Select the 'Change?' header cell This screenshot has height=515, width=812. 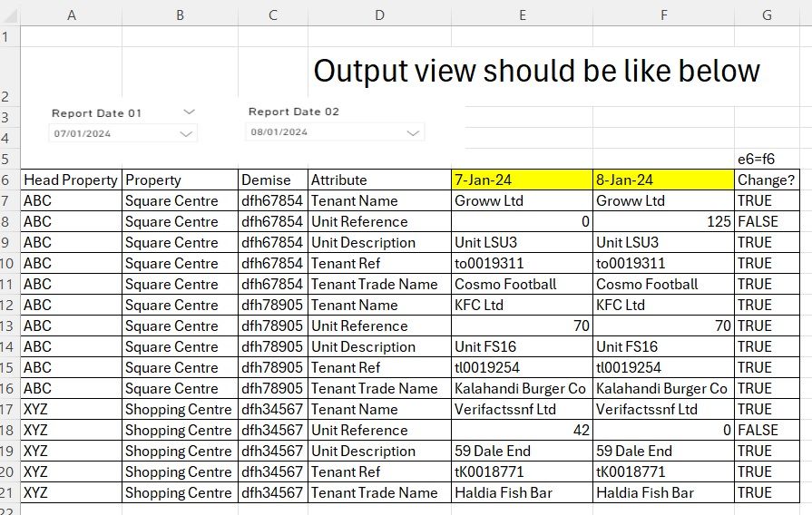click(767, 180)
